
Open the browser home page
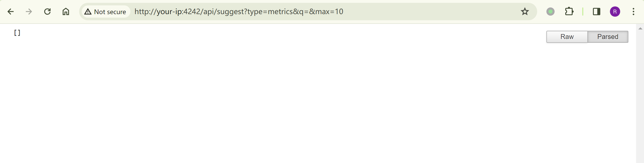coord(66,12)
